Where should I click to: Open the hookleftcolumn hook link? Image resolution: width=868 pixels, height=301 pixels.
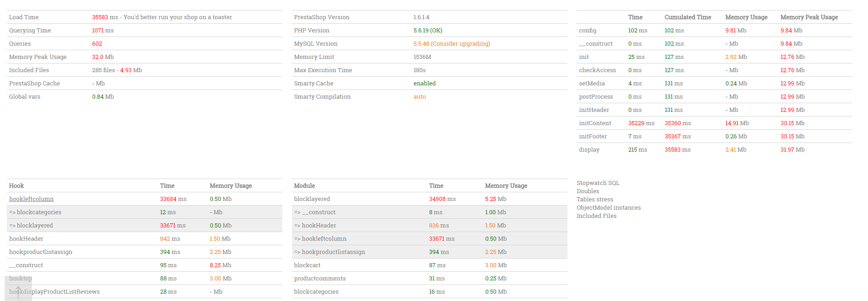click(31, 199)
